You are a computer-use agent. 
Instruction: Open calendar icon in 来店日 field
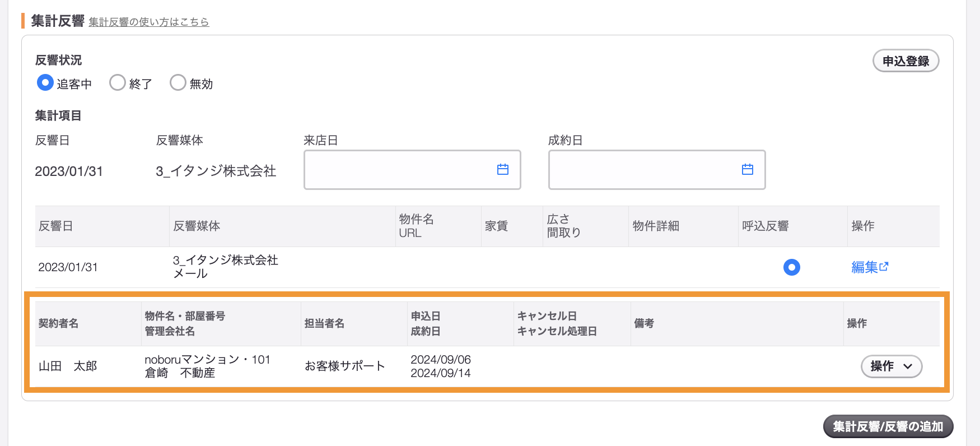tap(503, 169)
